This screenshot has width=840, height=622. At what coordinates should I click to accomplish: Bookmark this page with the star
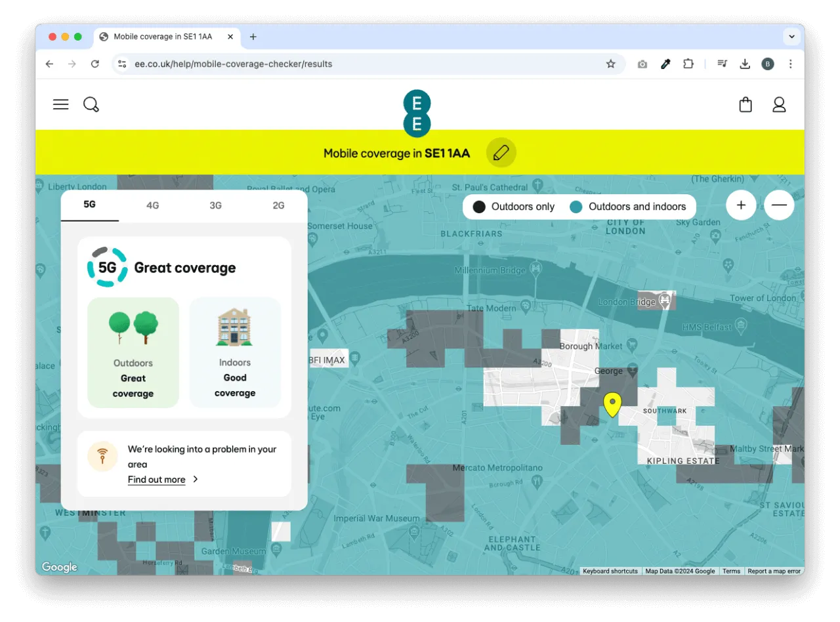[611, 64]
